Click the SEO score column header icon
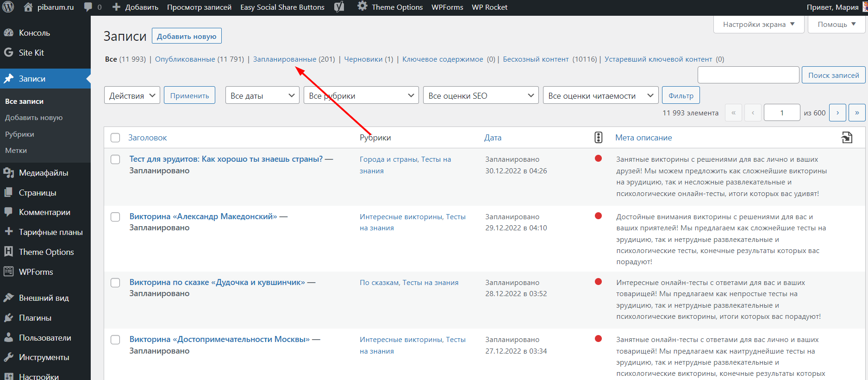The image size is (868, 380). (598, 138)
